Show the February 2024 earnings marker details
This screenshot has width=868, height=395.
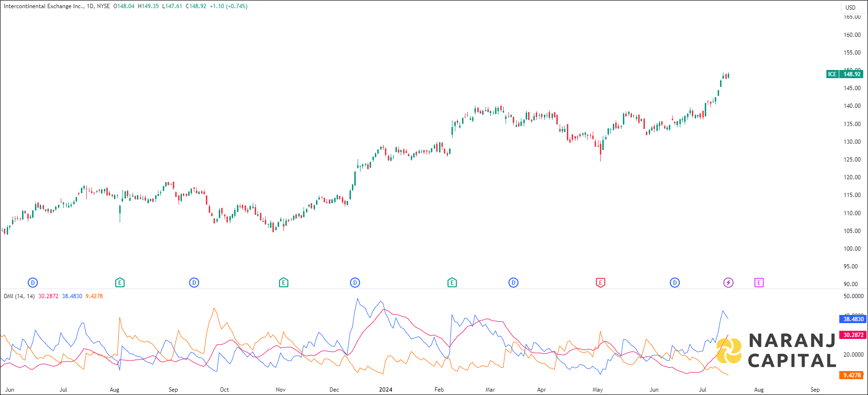[x=452, y=283]
